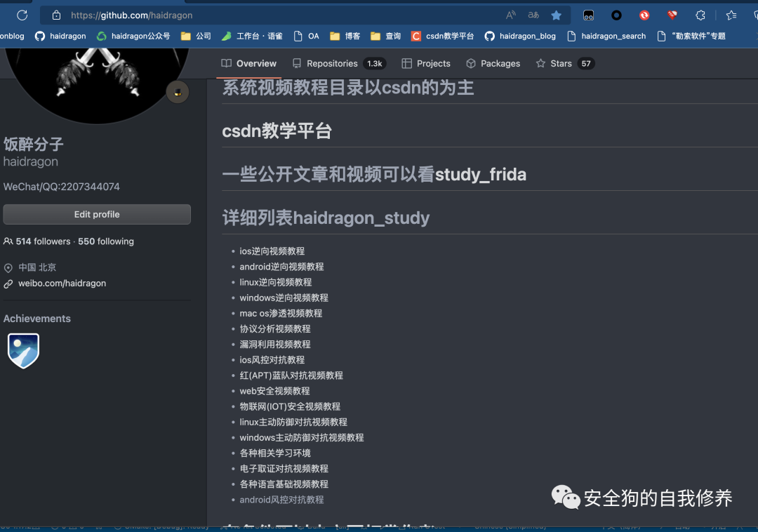Open windows逆向视频教程 list item

284,298
